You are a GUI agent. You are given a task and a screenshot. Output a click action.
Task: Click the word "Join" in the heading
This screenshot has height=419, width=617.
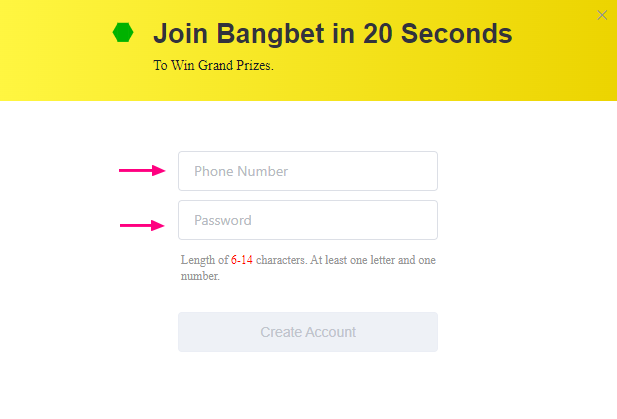click(x=178, y=34)
